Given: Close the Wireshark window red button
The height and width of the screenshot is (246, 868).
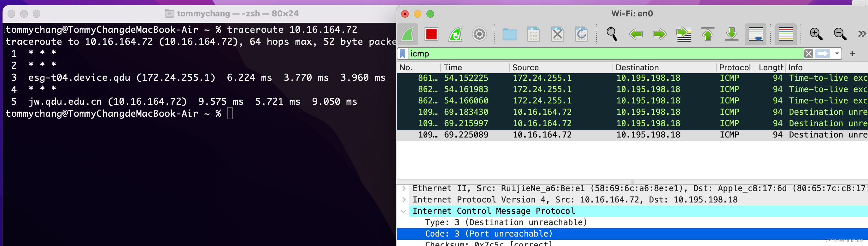Looking at the screenshot, I should click(x=405, y=14).
